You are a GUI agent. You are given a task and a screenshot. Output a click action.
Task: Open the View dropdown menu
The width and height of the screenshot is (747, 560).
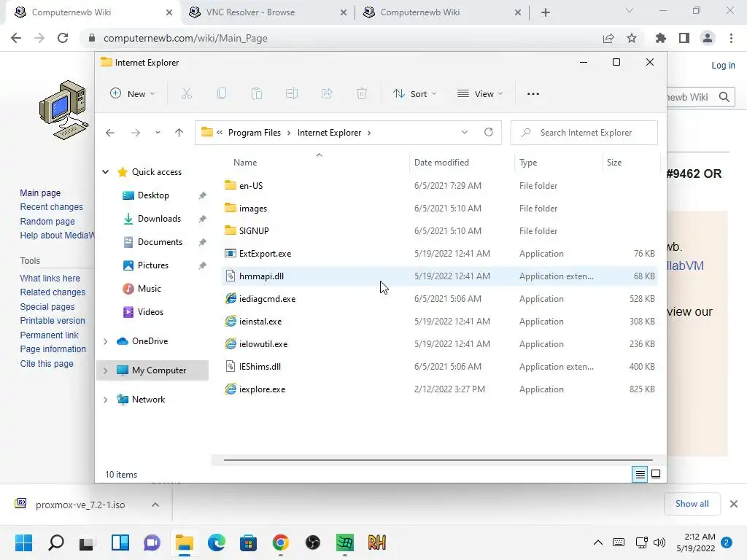pyautogui.click(x=480, y=94)
